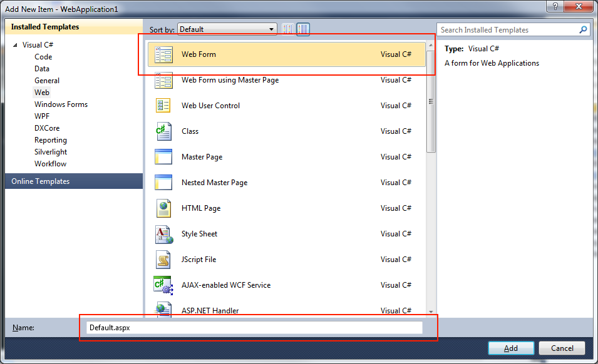This screenshot has height=364, width=598.
Task: Select the 'Web User Control' row text
Action: [x=210, y=106]
